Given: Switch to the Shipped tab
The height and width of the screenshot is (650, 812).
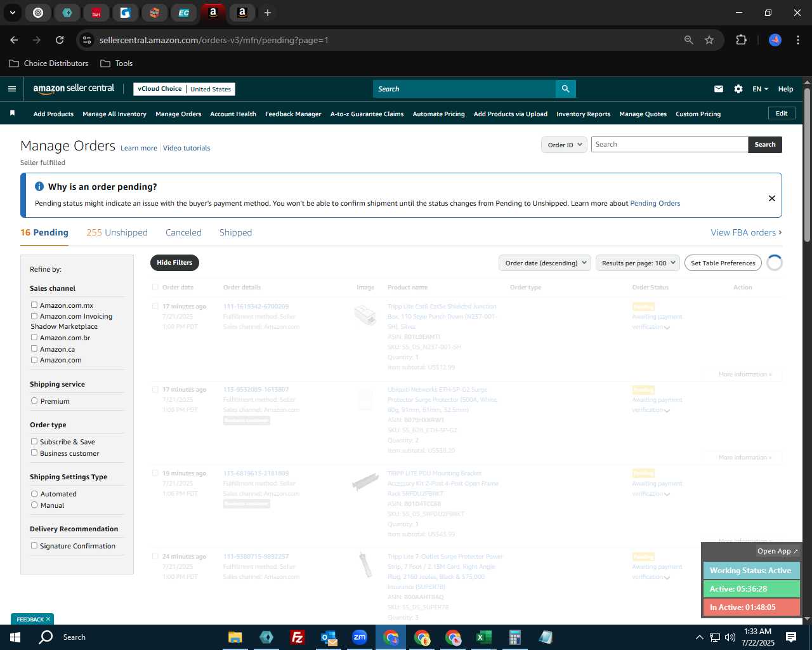Looking at the screenshot, I should [x=235, y=232].
